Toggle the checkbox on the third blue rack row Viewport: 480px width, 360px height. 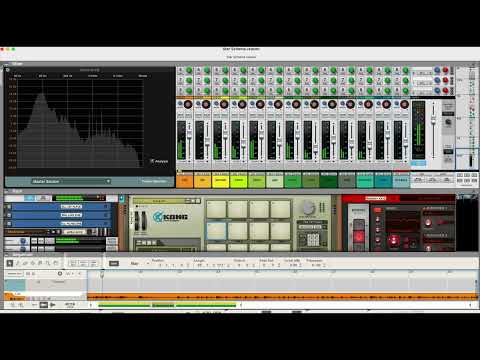tap(9, 223)
